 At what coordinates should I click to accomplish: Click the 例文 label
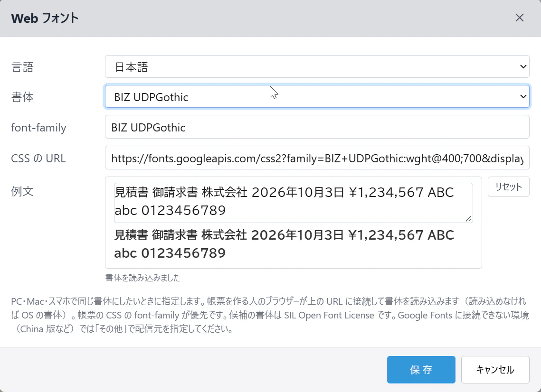point(22,191)
